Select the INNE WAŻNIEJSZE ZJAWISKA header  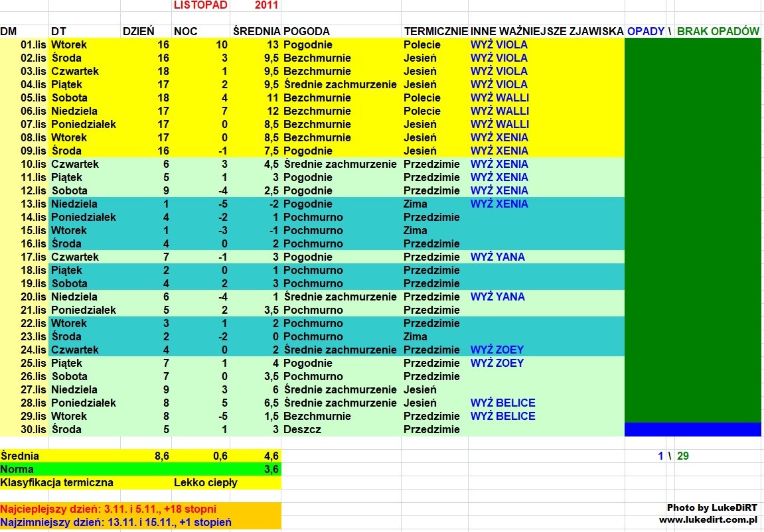click(x=547, y=31)
